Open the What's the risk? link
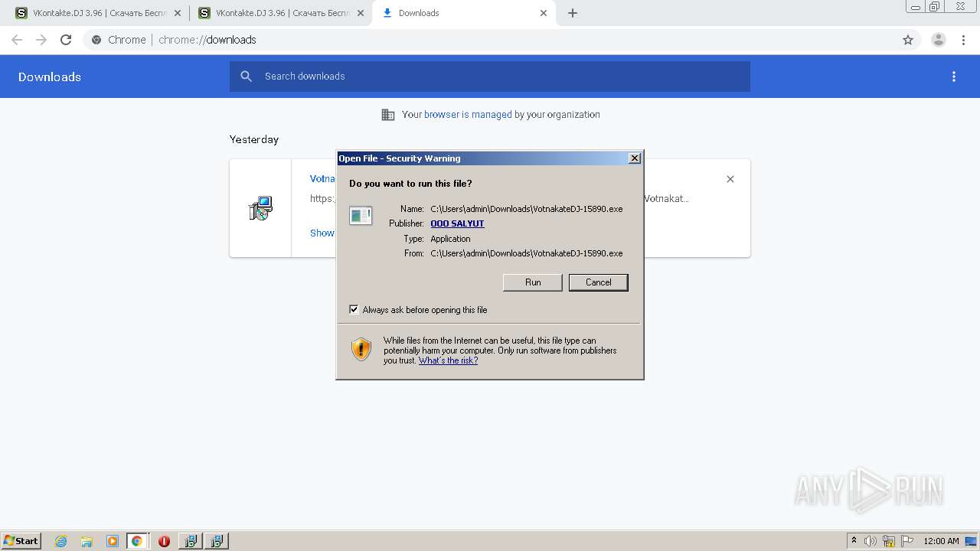Screen dimensions: 980x551 (448, 360)
